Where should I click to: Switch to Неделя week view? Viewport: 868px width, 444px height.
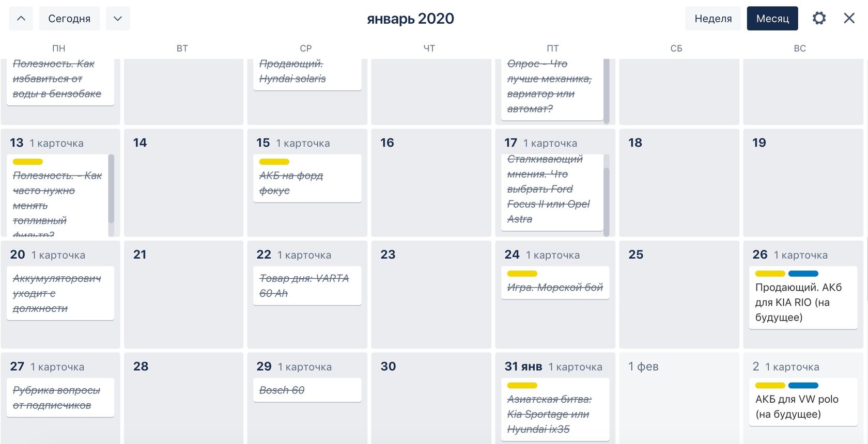(x=713, y=19)
